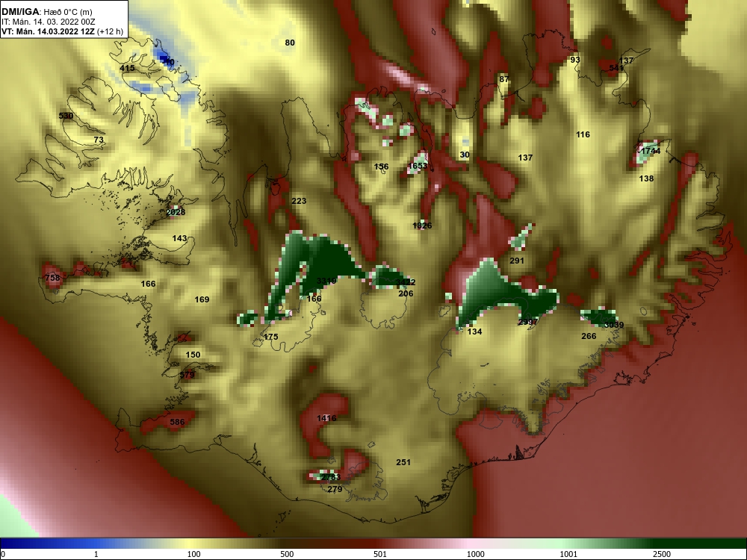Click the '206' map value
Screen dimensions: 747x560
pos(406,293)
